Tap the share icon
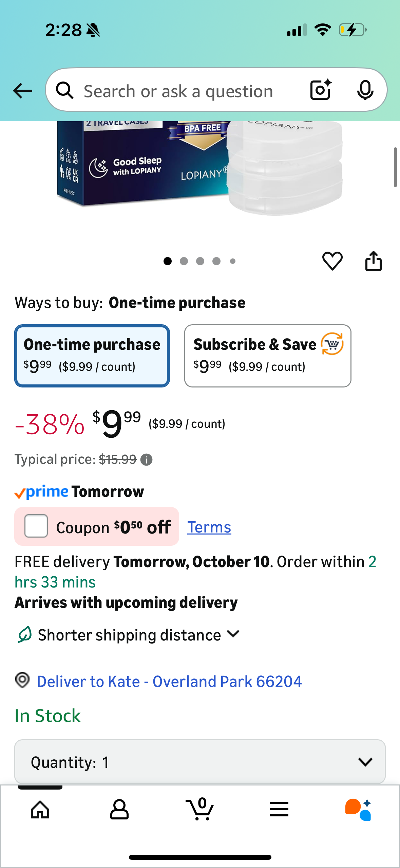 [373, 261]
